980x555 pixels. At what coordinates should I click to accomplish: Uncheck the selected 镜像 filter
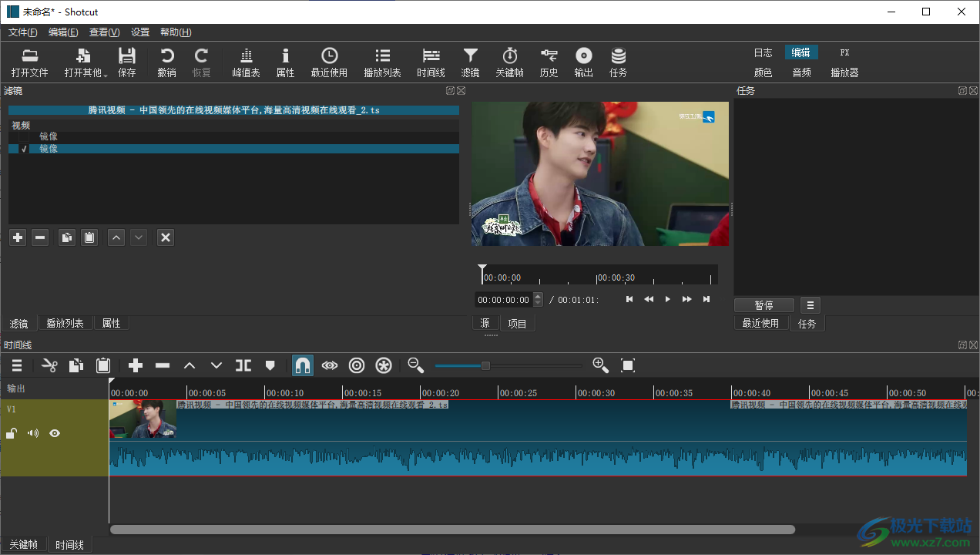coord(24,149)
